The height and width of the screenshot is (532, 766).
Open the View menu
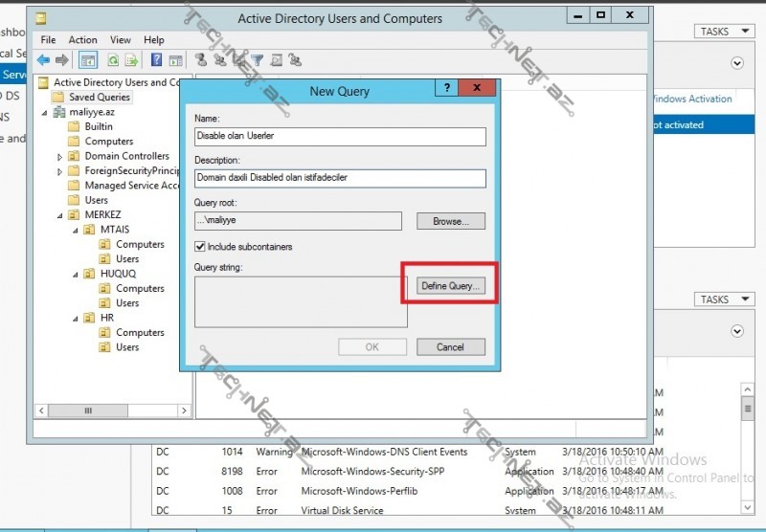coord(120,40)
